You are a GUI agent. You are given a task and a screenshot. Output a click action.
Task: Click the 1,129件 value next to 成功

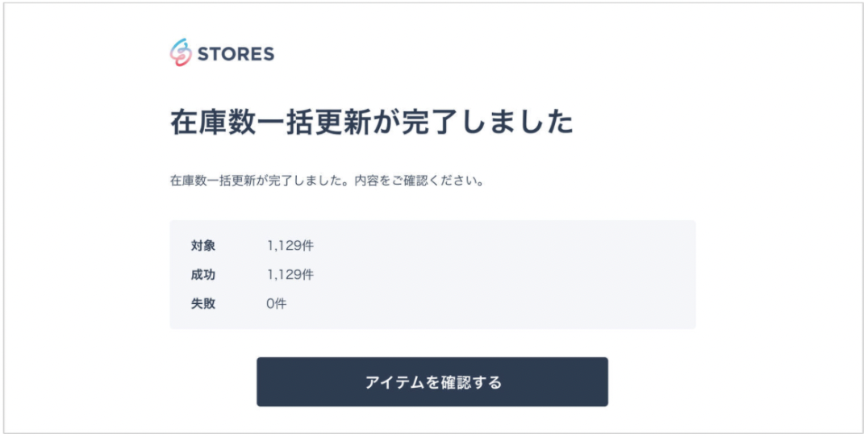290,275
